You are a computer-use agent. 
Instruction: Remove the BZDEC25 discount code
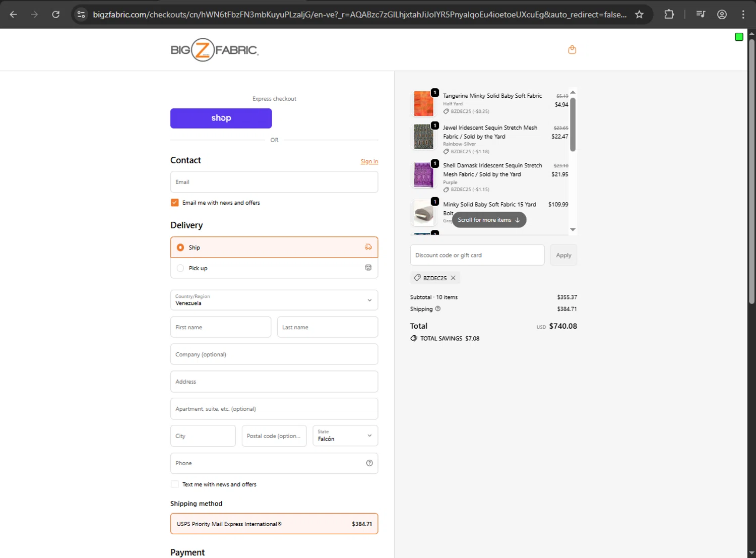[x=453, y=278]
